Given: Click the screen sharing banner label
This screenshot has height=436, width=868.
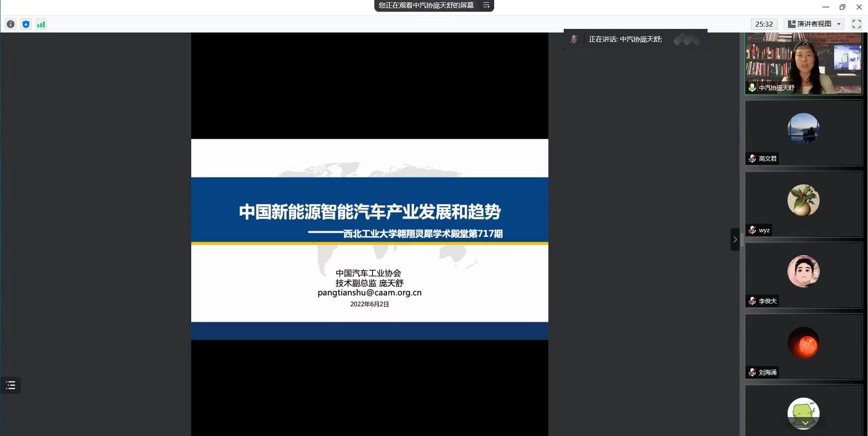Looking at the screenshot, I should tap(426, 5).
